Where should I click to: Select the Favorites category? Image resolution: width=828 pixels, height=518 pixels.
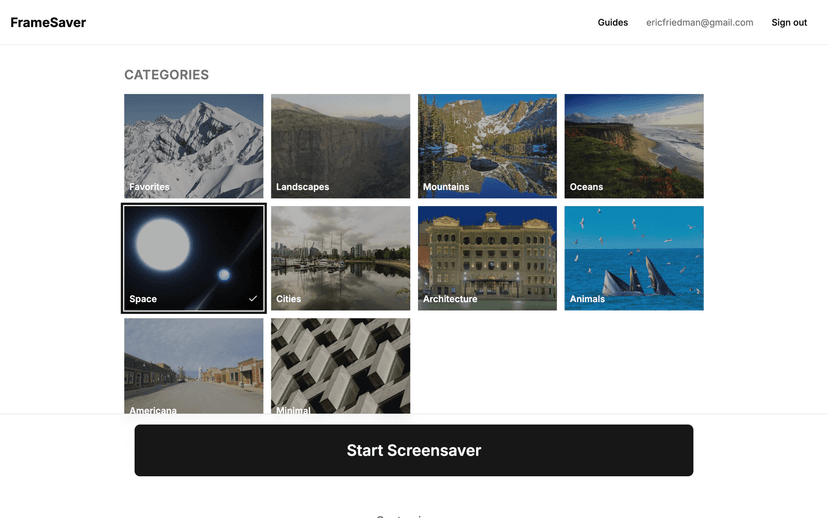click(x=193, y=146)
